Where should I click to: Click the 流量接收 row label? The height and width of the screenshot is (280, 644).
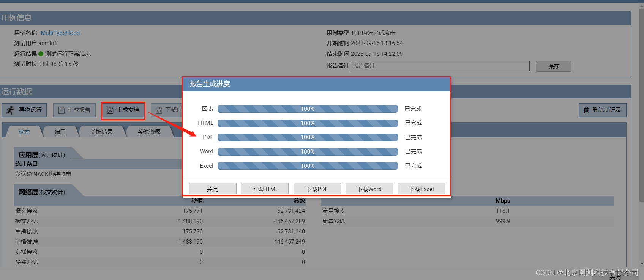(x=334, y=211)
